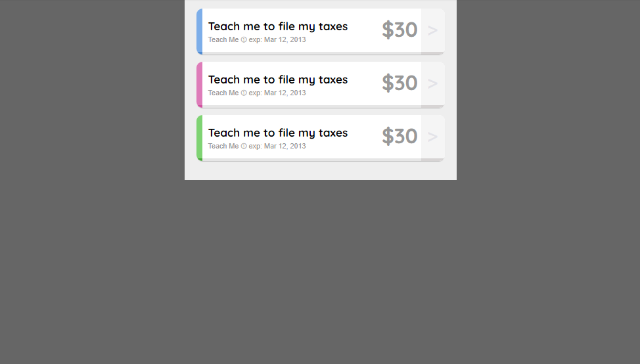Select the "Teach Me" category label on pink card

(223, 93)
